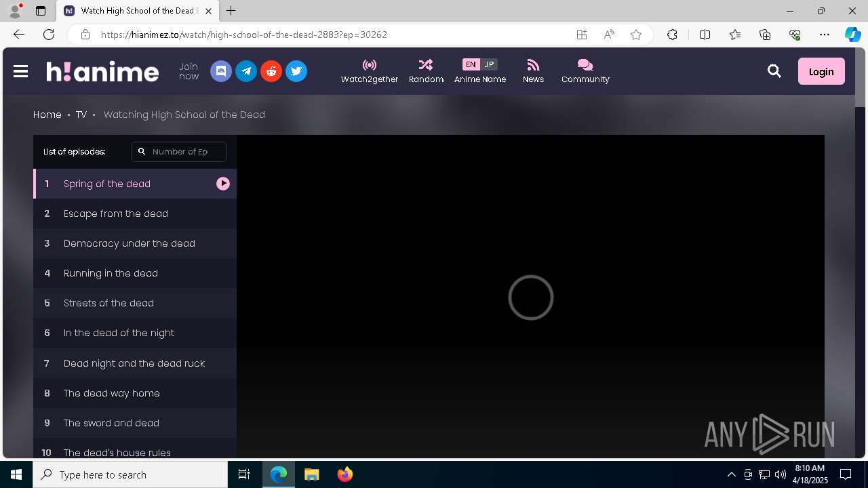Viewport: 868px width, 488px height.
Task: Select episode 6 In the dead of the night
Action: pyautogui.click(x=135, y=333)
